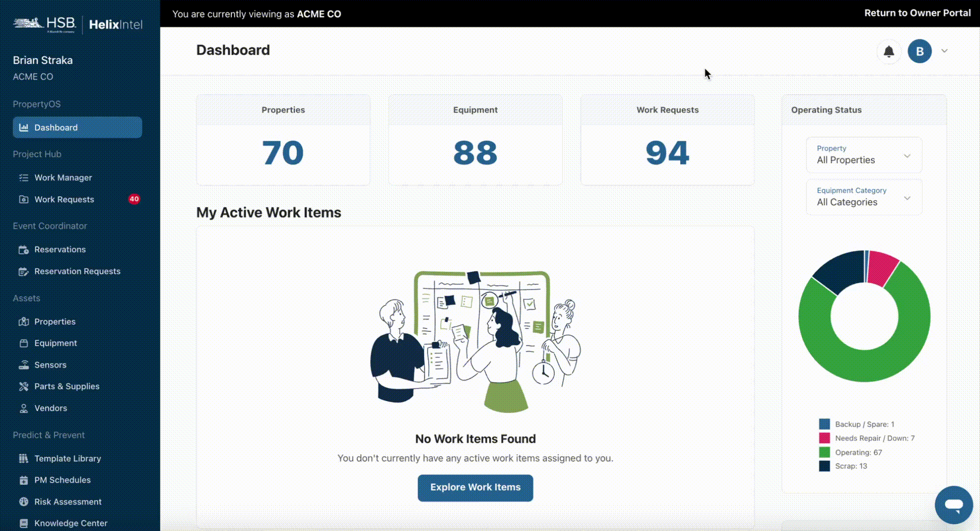
Task: Open the Equipment Category dropdown
Action: tap(864, 197)
